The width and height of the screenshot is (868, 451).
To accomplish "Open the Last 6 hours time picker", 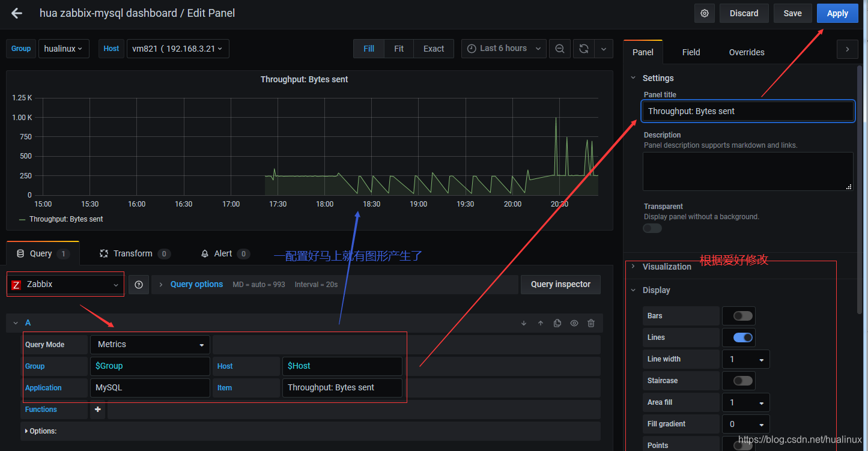I will tap(503, 49).
